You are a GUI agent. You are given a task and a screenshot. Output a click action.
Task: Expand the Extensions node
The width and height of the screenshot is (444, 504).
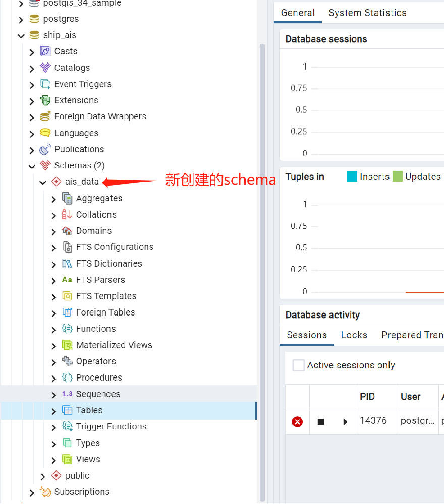(x=32, y=101)
